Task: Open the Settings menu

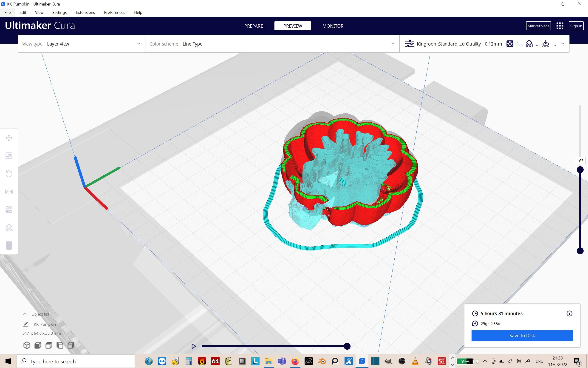Action: pyautogui.click(x=59, y=12)
